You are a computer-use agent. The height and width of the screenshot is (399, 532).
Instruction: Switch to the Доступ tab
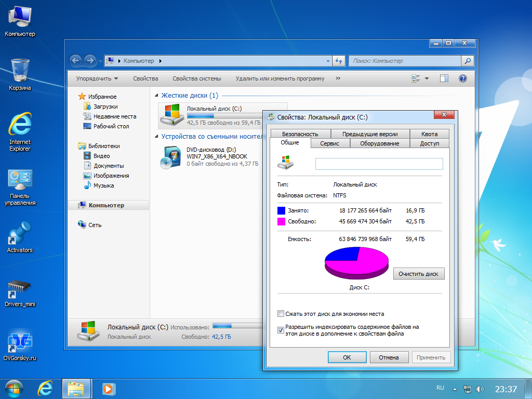(429, 143)
